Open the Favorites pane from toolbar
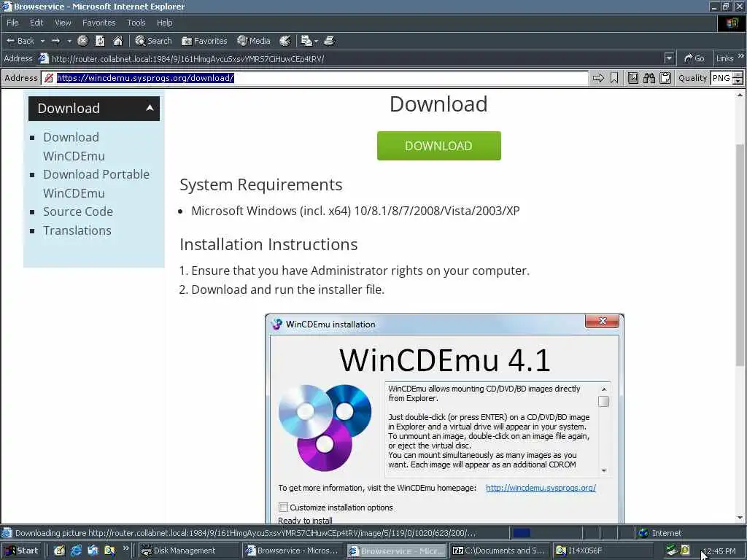Viewport: 747px width, 560px height. (204, 41)
